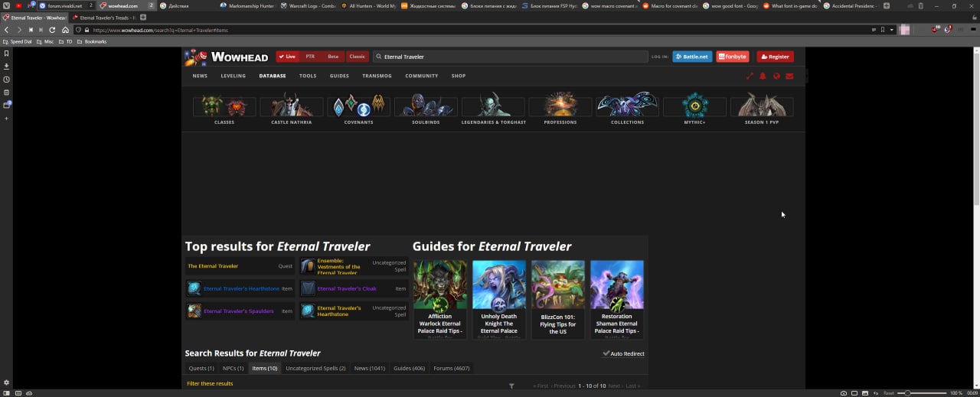This screenshot has width=980, height=397.
Task: Toggle images status bar icon
Action: 866,393
